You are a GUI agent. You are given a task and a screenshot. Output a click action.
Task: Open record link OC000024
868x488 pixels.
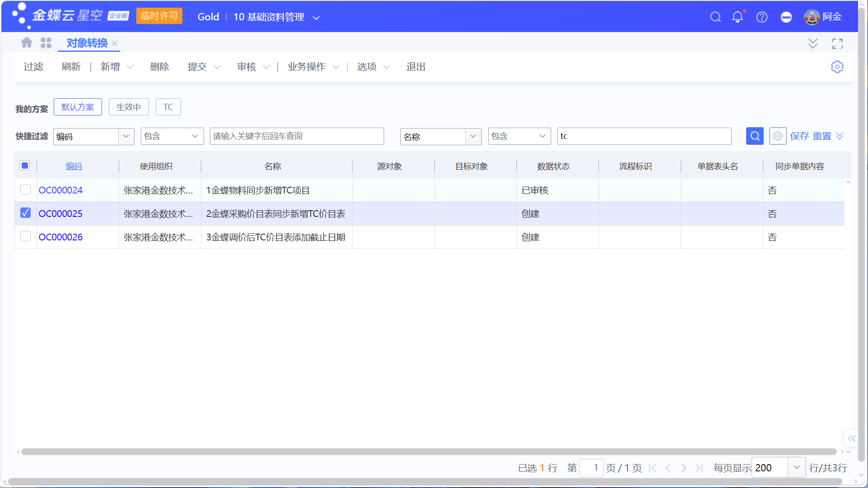pyautogui.click(x=60, y=190)
